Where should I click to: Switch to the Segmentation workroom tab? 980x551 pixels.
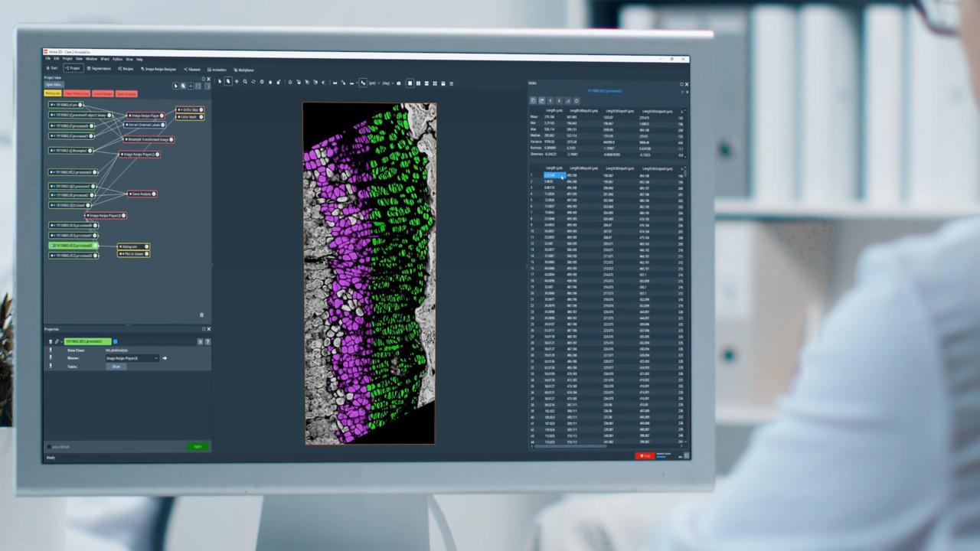(x=99, y=69)
